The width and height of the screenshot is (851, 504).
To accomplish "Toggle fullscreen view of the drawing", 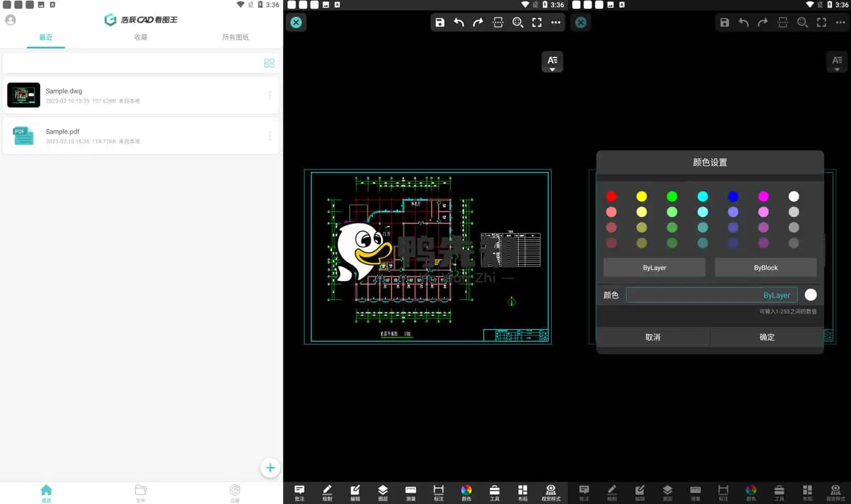I will pos(537,22).
